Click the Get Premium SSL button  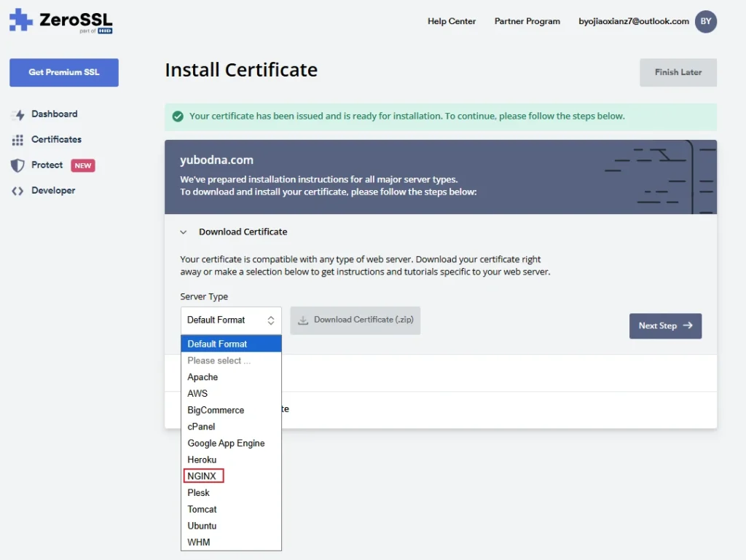(63, 72)
